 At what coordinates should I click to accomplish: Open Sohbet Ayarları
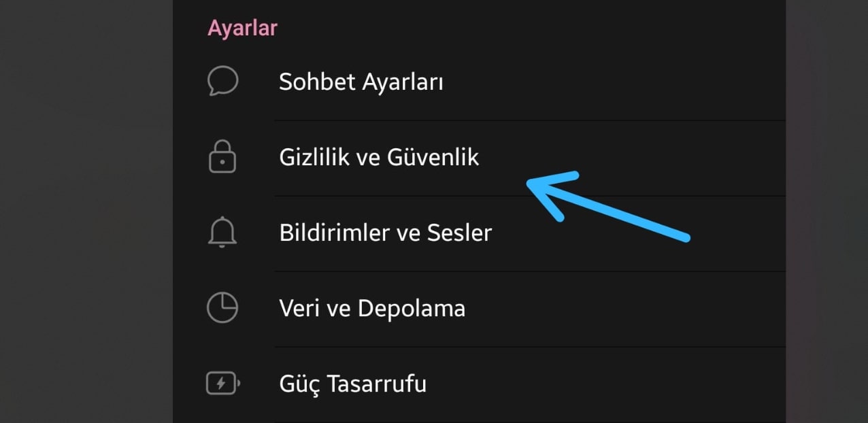[x=361, y=81]
